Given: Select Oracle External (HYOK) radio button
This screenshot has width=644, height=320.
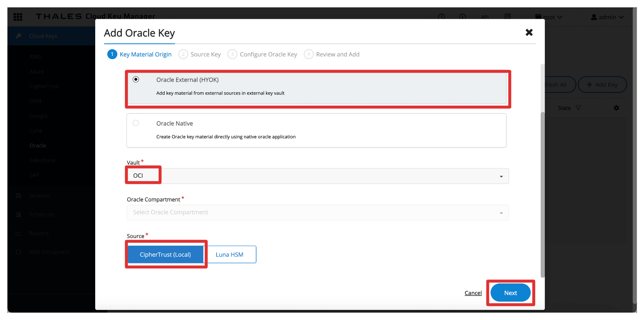Looking at the screenshot, I should click(136, 79).
